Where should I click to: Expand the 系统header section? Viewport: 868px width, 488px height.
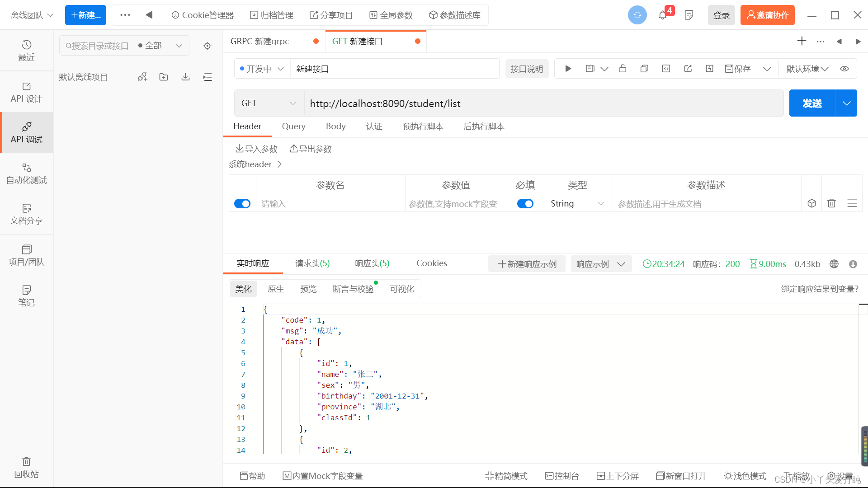(255, 164)
